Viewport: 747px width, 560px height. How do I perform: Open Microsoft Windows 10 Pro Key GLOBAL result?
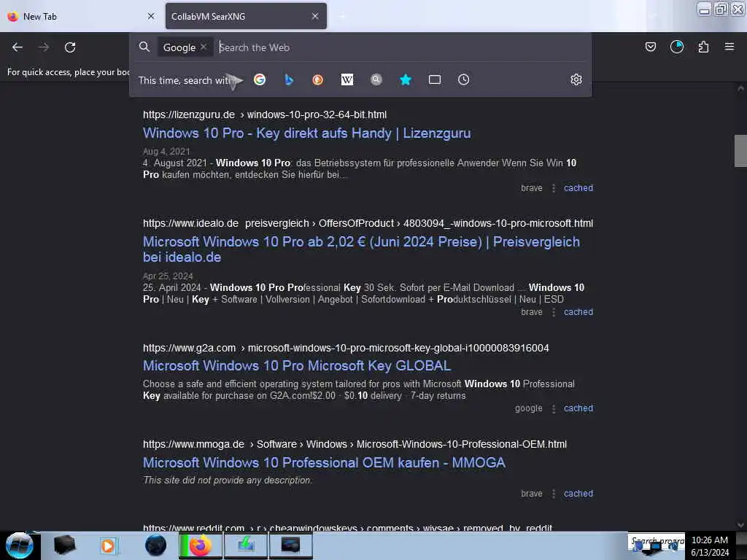click(297, 366)
